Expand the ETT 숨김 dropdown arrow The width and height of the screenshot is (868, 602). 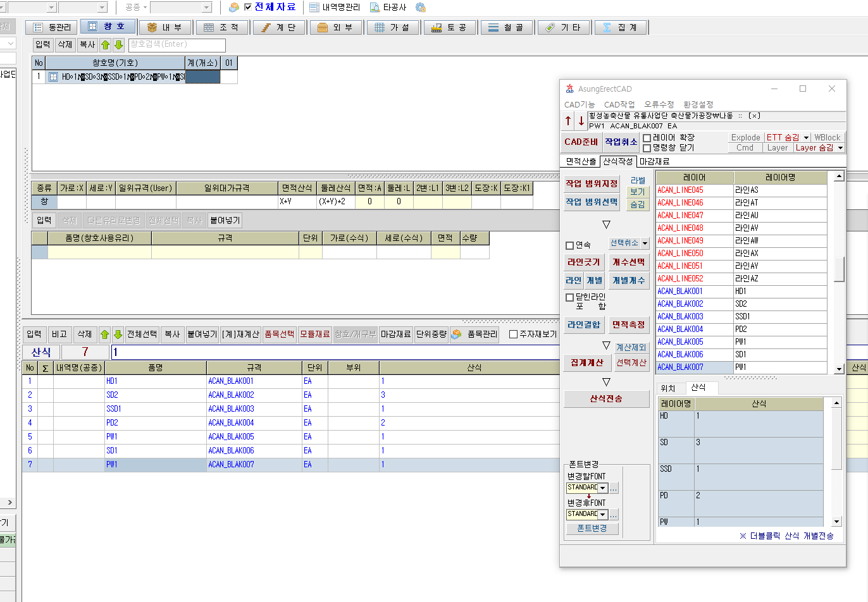pyautogui.click(x=806, y=138)
